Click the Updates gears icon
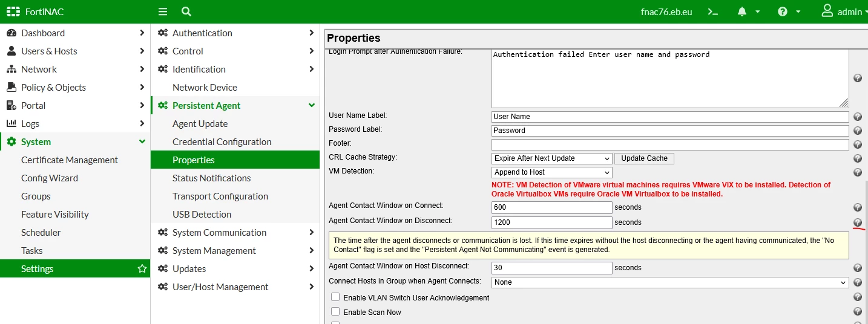Image resolution: width=868 pixels, height=324 pixels. point(163,268)
